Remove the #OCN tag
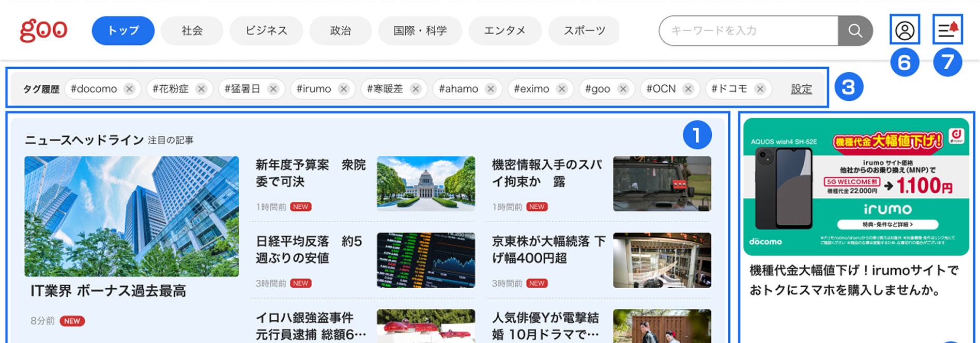Screen dimensions: 980x343 pyautogui.click(x=688, y=89)
